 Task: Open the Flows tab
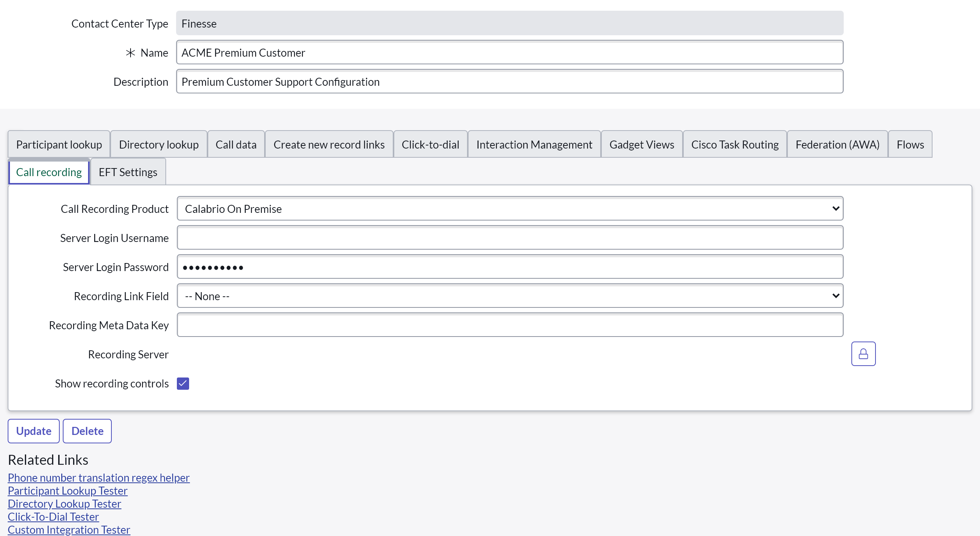(910, 145)
